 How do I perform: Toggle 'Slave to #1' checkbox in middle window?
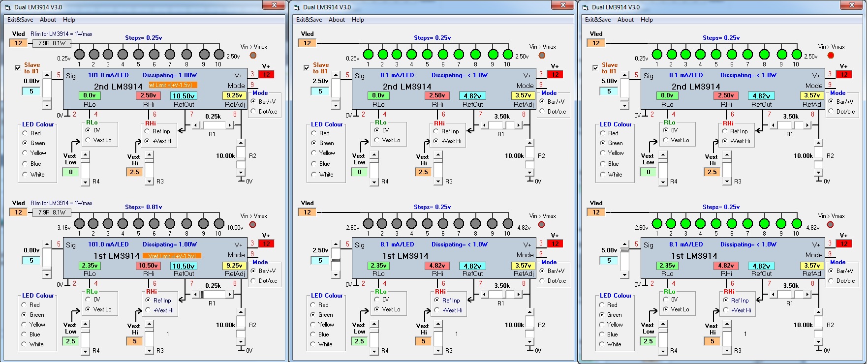click(x=307, y=67)
